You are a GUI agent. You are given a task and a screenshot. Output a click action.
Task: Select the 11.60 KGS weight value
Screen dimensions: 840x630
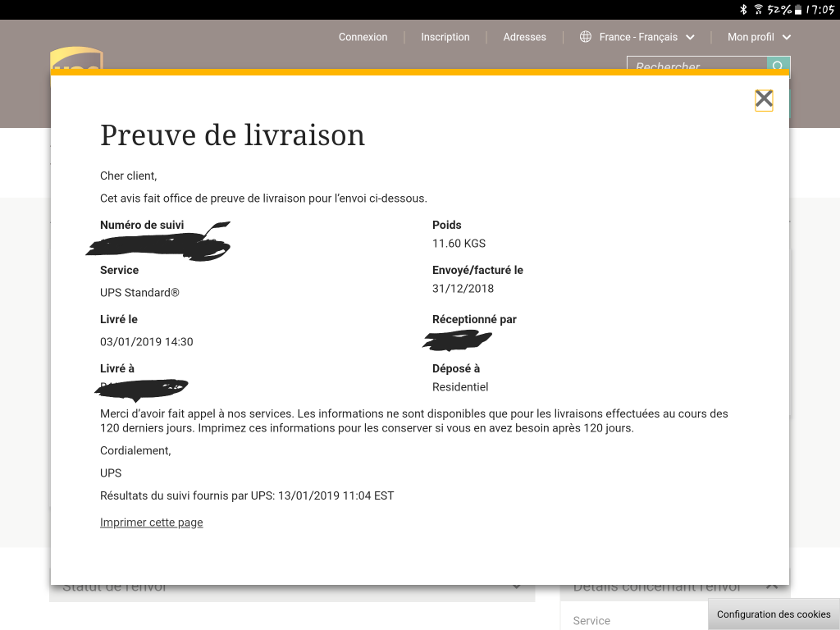tap(459, 243)
